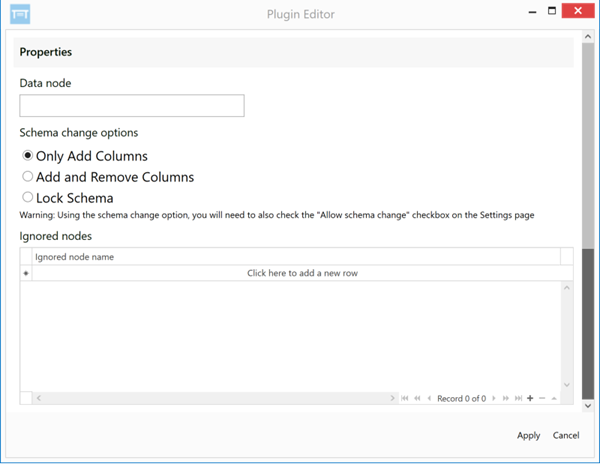Click the Plugin Editor window app icon
600x464 pixels.
[20, 14]
